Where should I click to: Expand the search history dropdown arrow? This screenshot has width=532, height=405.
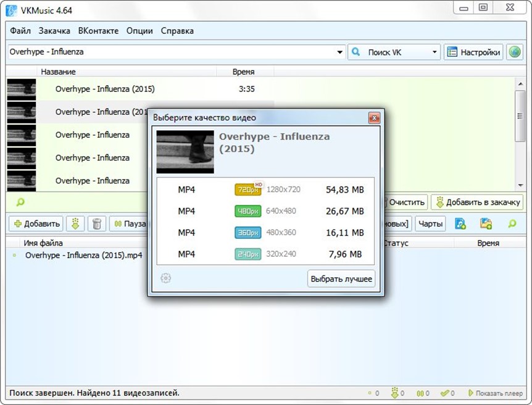click(x=339, y=52)
